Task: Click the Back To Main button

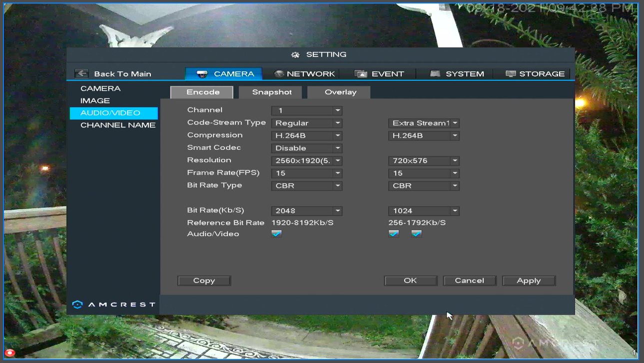Action: (113, 73)
